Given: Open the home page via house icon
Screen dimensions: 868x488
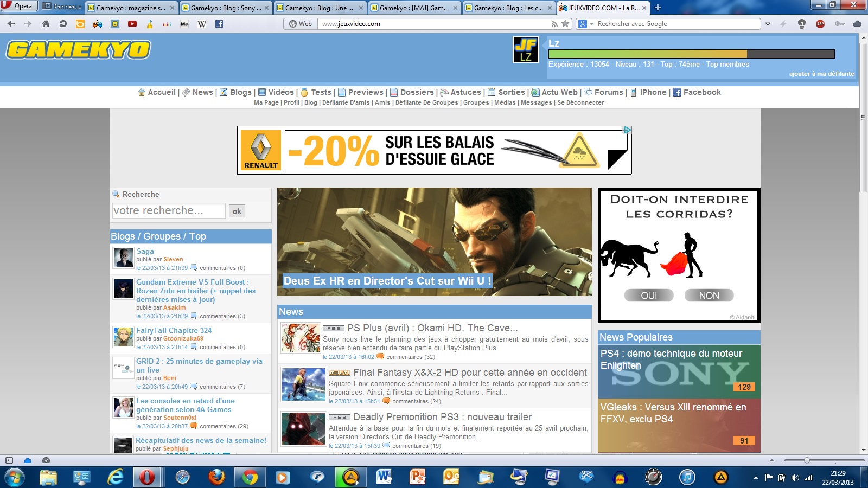Looking at the screenshot, I should tap(46, 24).
